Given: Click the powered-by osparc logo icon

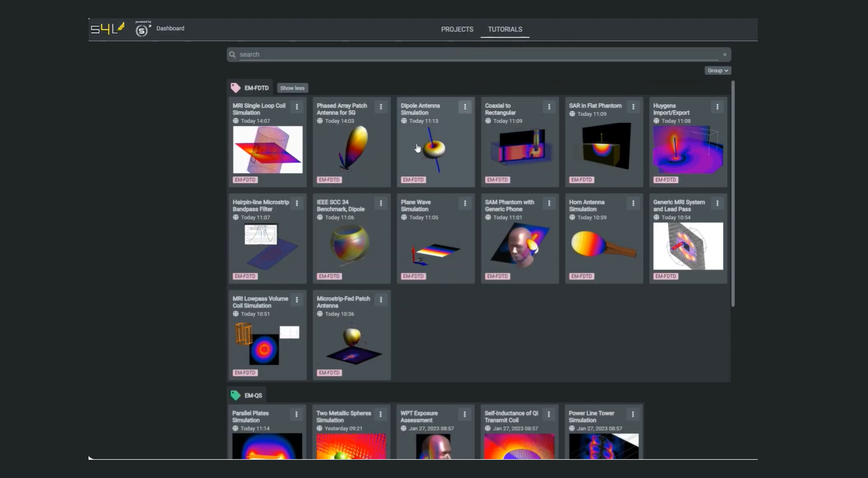Looking at the screenshot, I should [142, 30].
